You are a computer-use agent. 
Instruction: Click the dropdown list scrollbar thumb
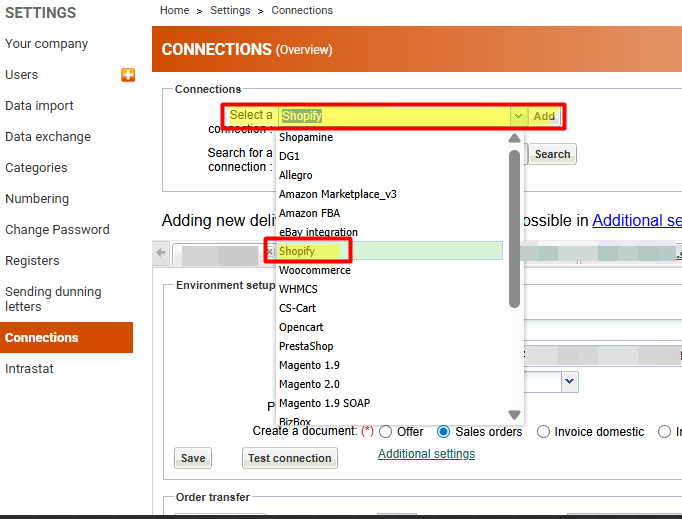(x=514, y=229)
